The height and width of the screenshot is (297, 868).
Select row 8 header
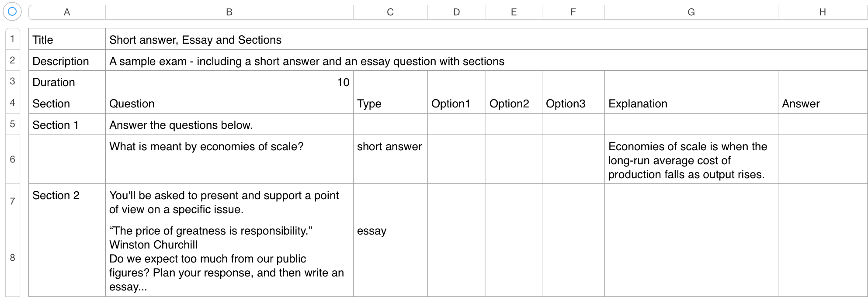(x=12, y=258)
